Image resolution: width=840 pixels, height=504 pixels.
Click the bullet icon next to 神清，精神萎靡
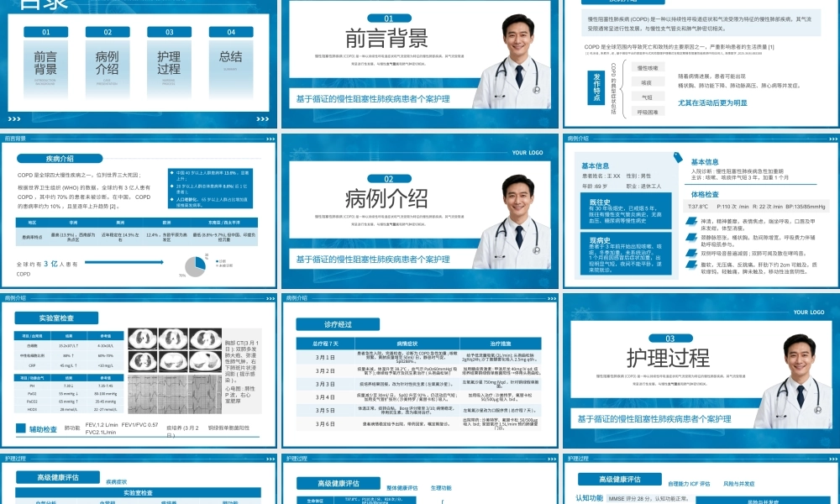pyautogui.click(x=691, y=221)
